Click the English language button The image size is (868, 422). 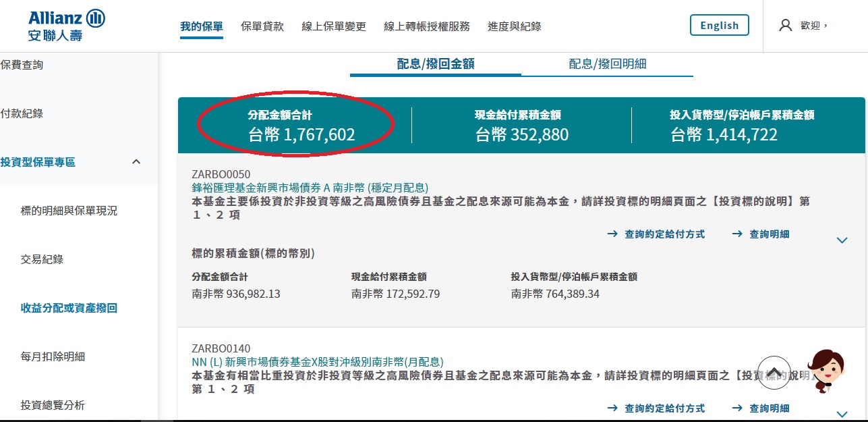pos(719,24)
